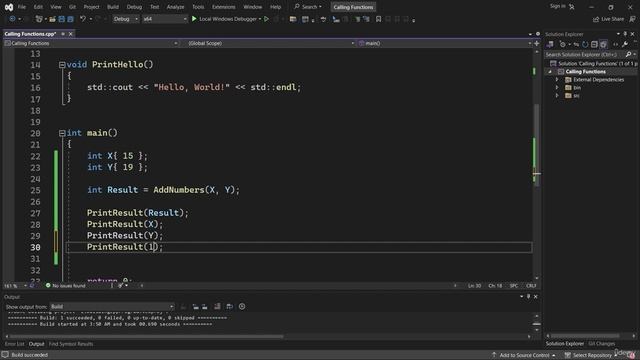640x360 pixels.
Task: Click Solution Explorer Pending Changes Filter icon
Action: click(x=563, y=44)
